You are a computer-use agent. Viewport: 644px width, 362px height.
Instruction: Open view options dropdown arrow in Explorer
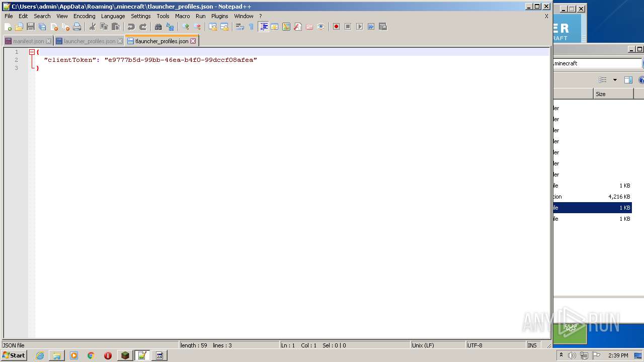(x=615, y=80)
